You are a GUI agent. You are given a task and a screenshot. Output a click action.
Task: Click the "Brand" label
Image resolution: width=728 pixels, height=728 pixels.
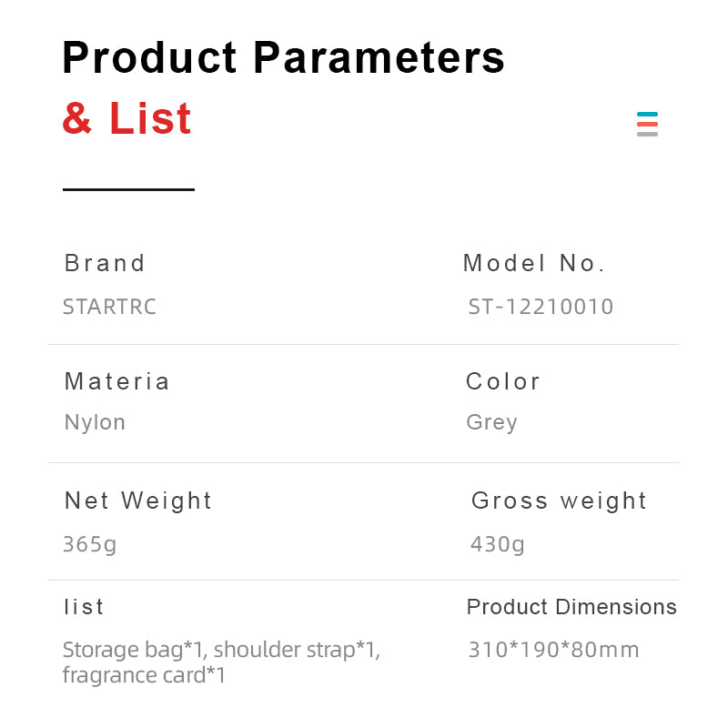click(x=105, y=263)
